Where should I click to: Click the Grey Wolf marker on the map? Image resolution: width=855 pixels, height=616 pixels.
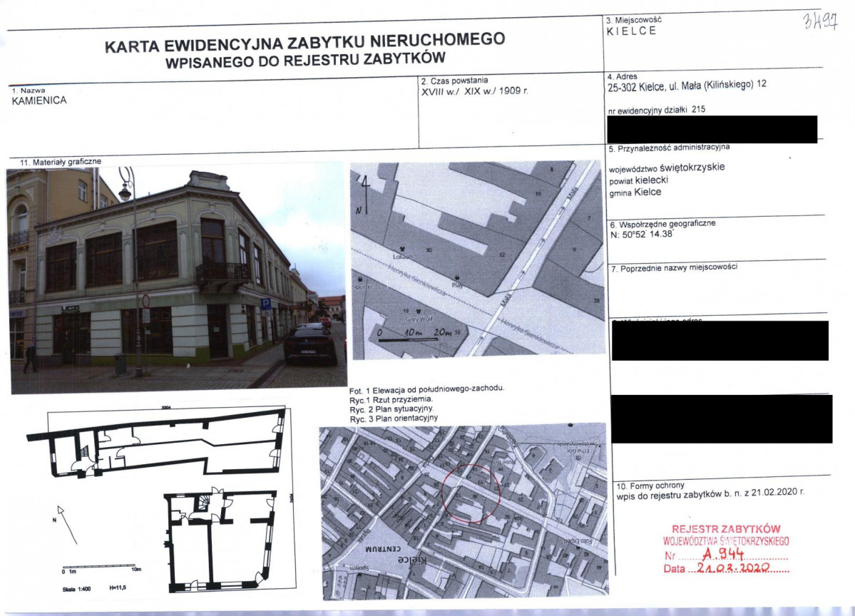(427, 314)
